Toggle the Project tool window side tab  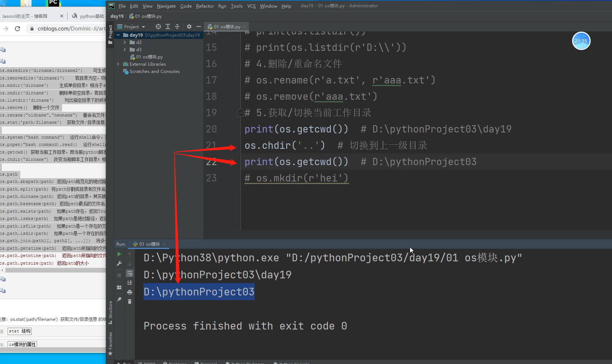(110, 34)
